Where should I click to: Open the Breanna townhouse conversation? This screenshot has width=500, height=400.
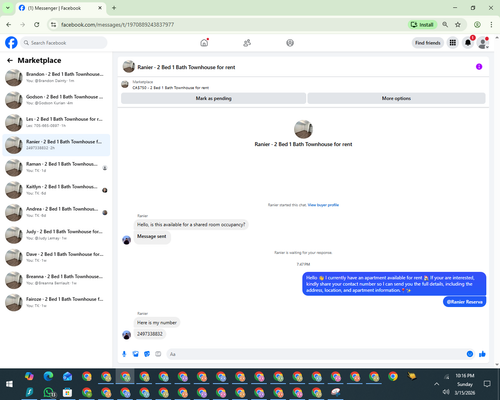click(56, 280)
